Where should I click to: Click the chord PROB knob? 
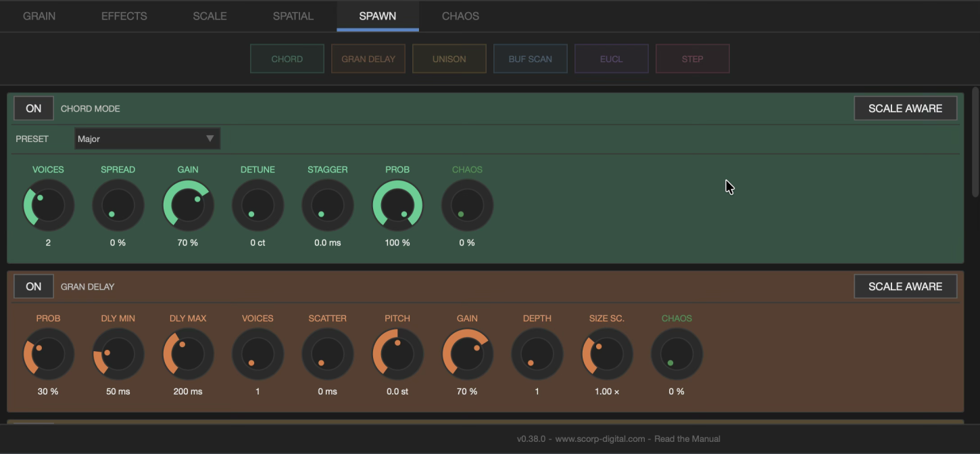(x=397, y=205)
